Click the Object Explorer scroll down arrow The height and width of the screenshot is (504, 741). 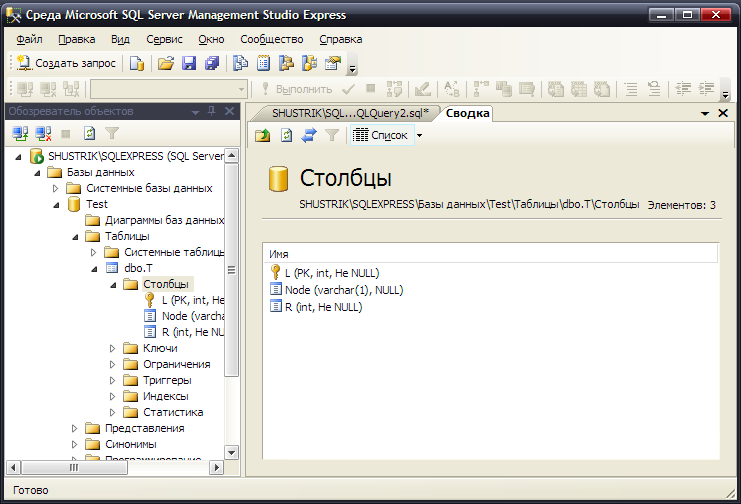coord(232,452)
